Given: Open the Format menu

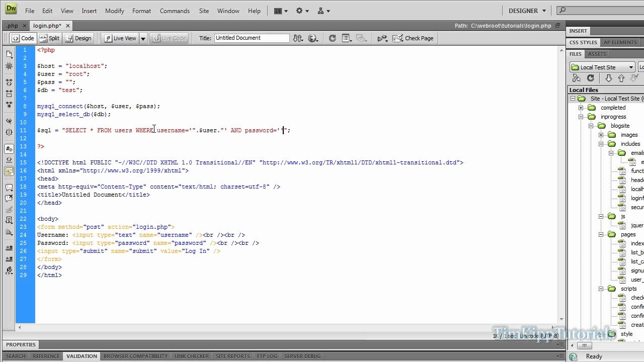Looking at the screenshot, I should coord(141,11).
